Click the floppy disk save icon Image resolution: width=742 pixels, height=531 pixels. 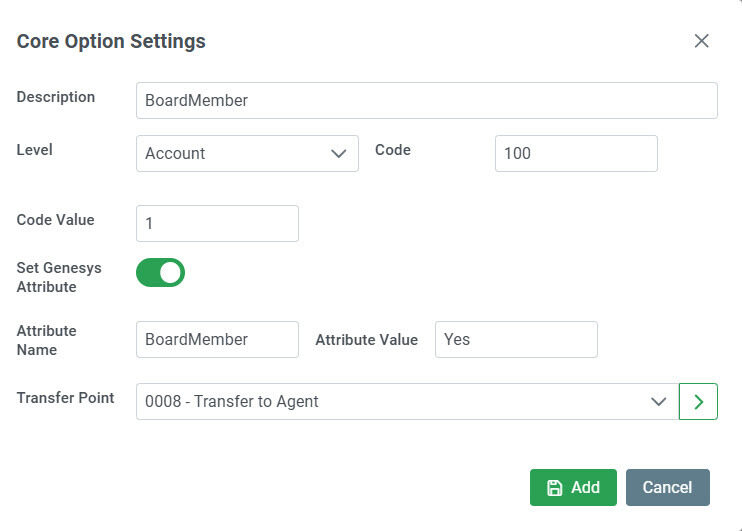click(555, 487)
